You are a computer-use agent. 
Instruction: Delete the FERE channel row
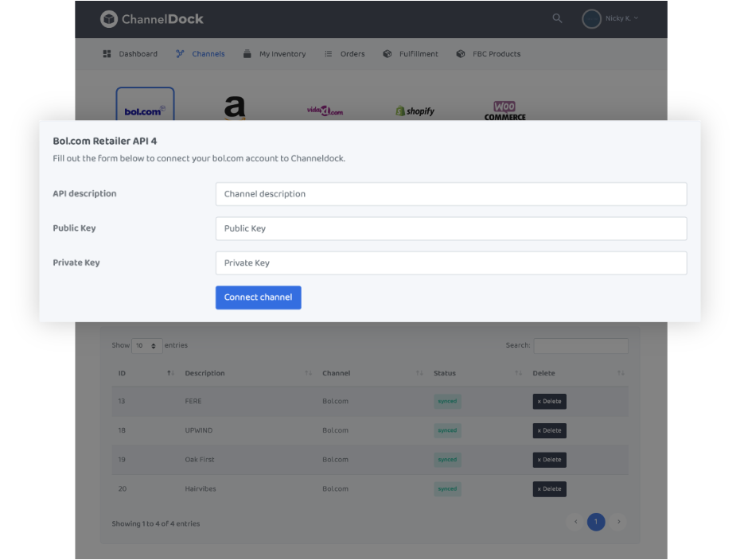click(x=549, y=402)
